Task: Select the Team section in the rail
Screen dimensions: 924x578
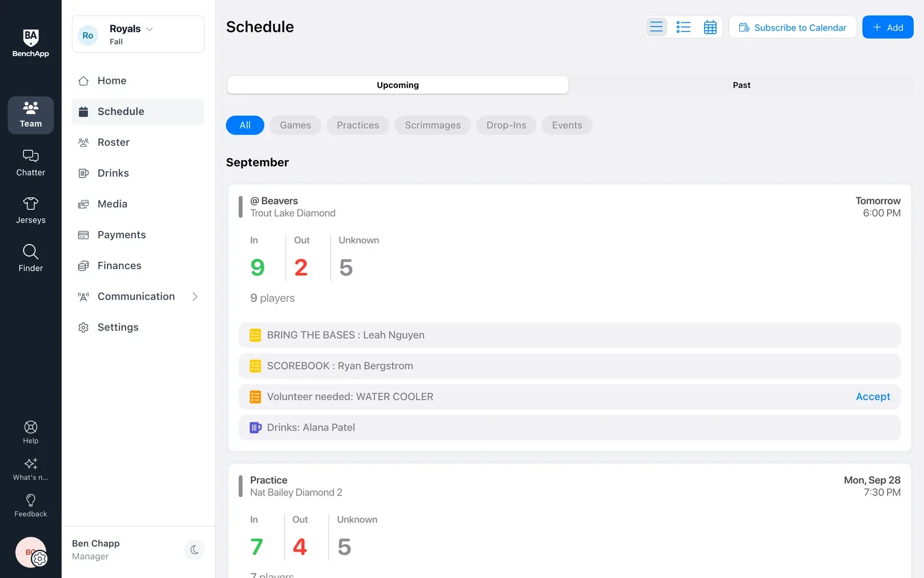Action: 31,115
